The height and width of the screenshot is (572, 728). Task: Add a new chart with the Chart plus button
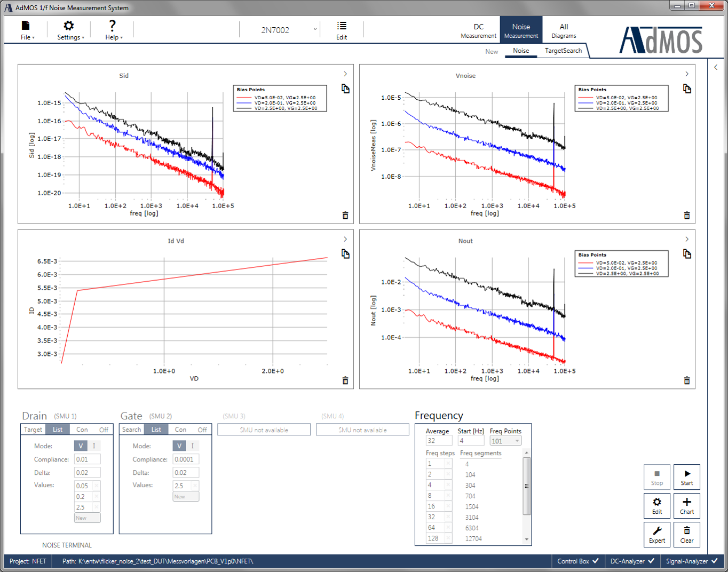[687, 506]
